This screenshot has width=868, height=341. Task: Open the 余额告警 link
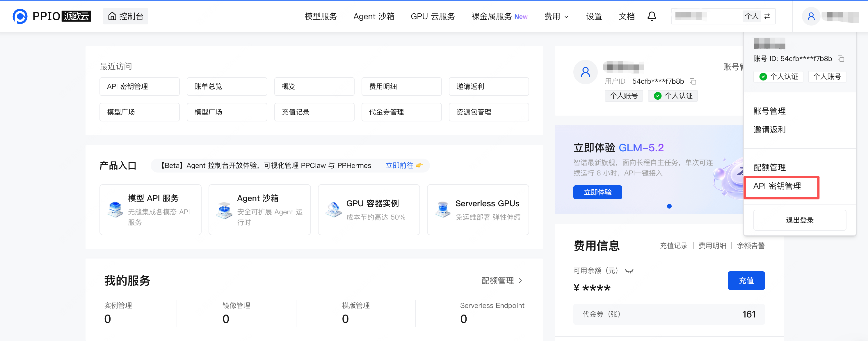[x=751, y=246]
